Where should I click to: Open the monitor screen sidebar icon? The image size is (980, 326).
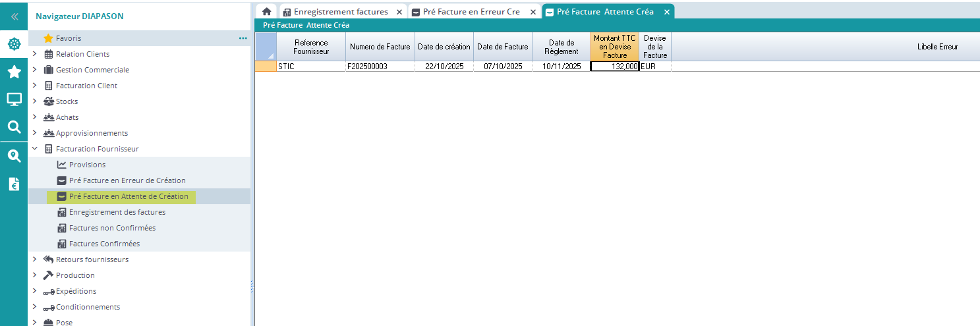[x=14, y=99]
